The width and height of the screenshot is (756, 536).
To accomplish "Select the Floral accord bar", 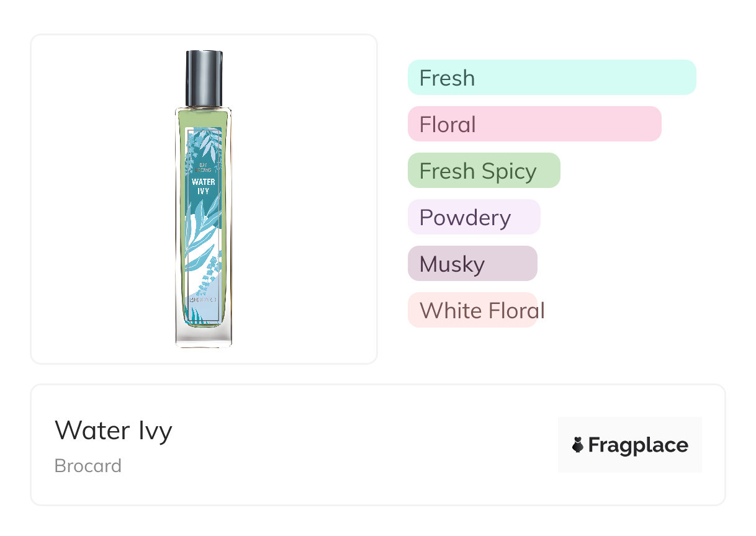I will [534, 124].
